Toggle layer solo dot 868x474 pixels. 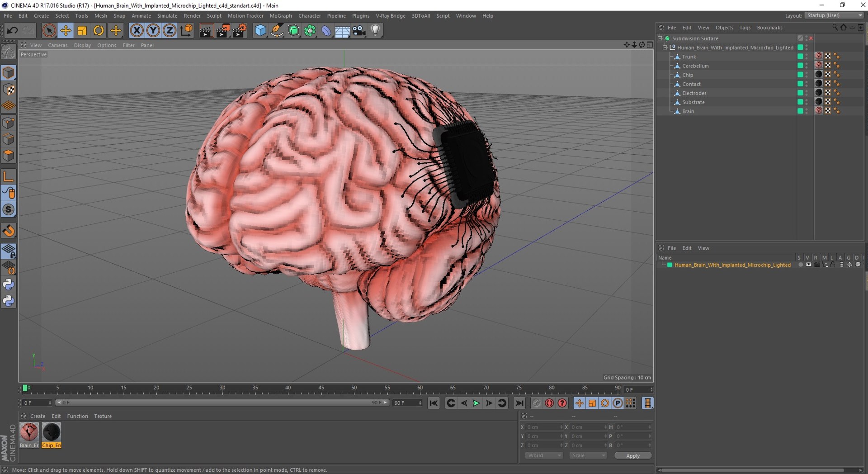pyautogui.click(x=800, y=265)
